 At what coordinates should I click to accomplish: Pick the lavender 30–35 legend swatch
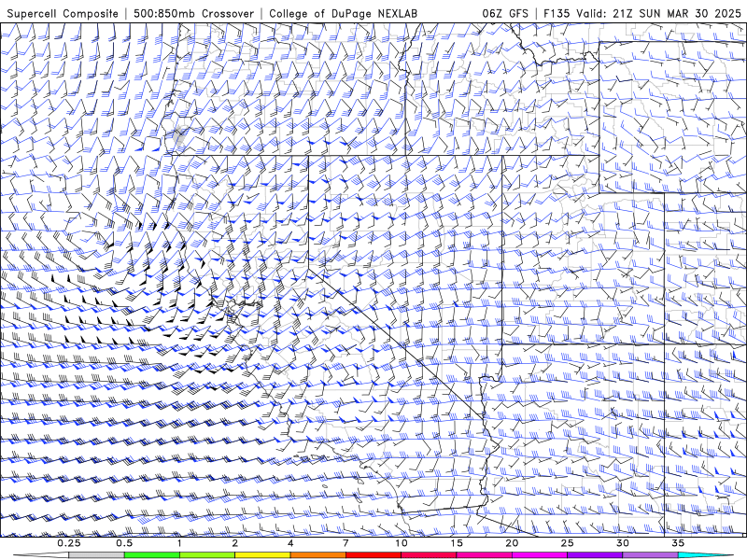(x=650, y=555)
